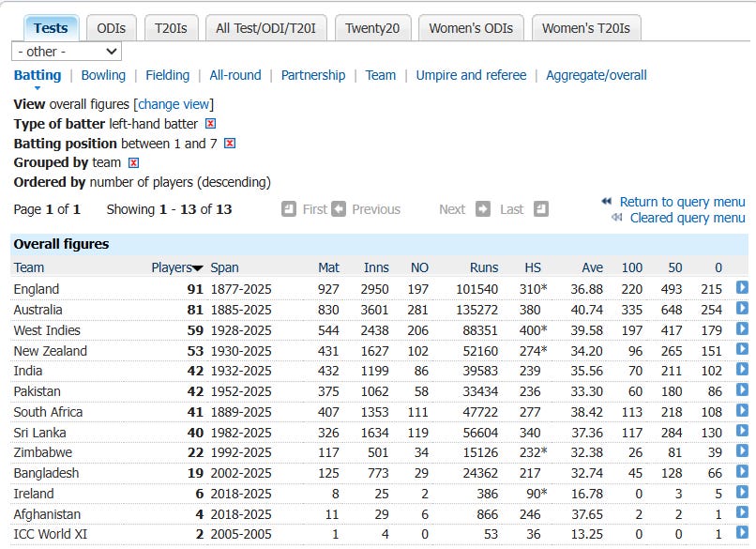The width and height of the screenshot is (756, 549).
Task: Sort table by HS column header
Action: (533, 267)
